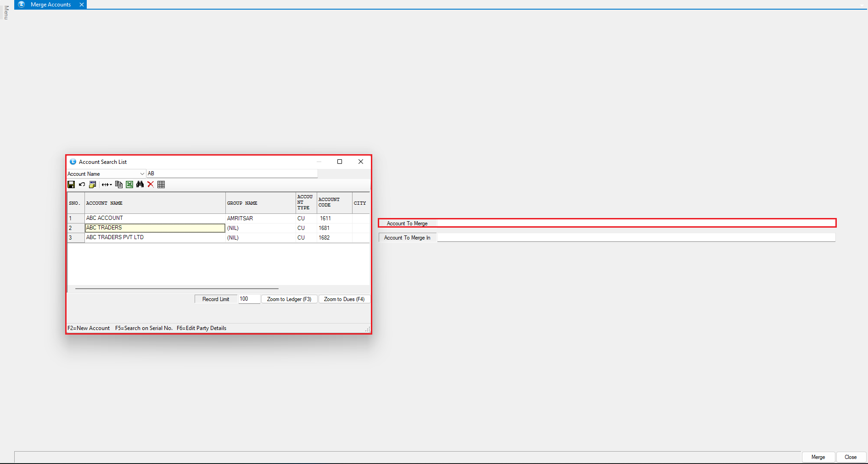Click the Zoom to Dues (F4) button

[344, 299]
